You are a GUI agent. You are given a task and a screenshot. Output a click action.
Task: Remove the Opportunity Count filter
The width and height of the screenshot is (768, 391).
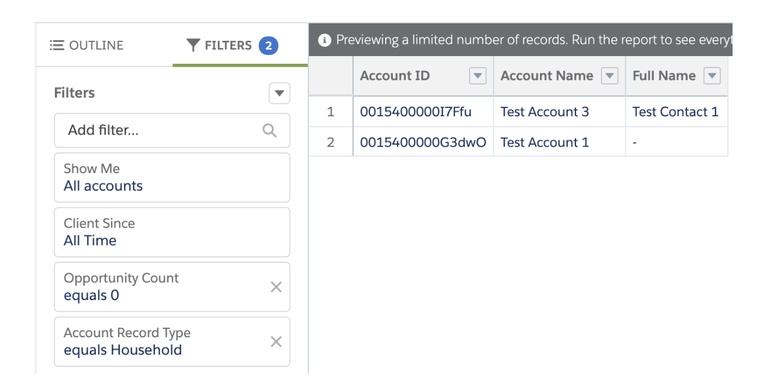(x=276, y=287)
